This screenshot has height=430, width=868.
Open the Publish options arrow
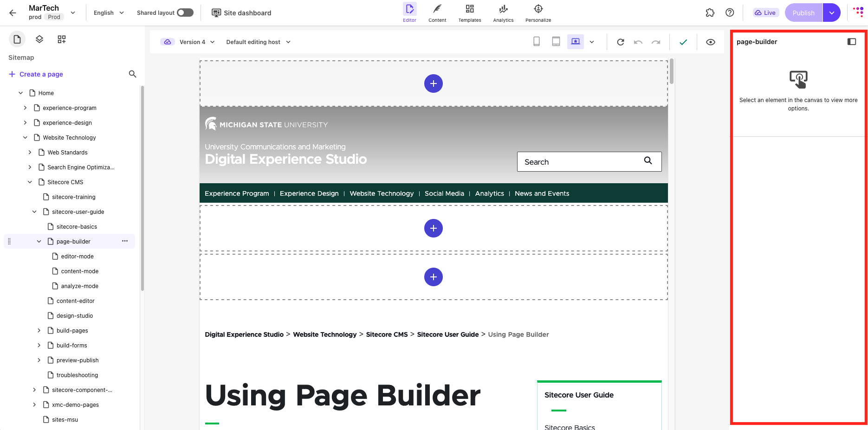point(832,13)
